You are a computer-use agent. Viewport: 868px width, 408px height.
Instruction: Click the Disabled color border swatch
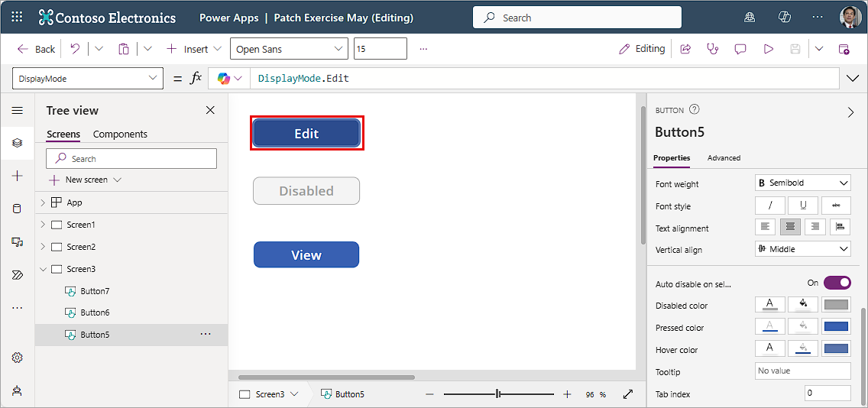[836, 305]
